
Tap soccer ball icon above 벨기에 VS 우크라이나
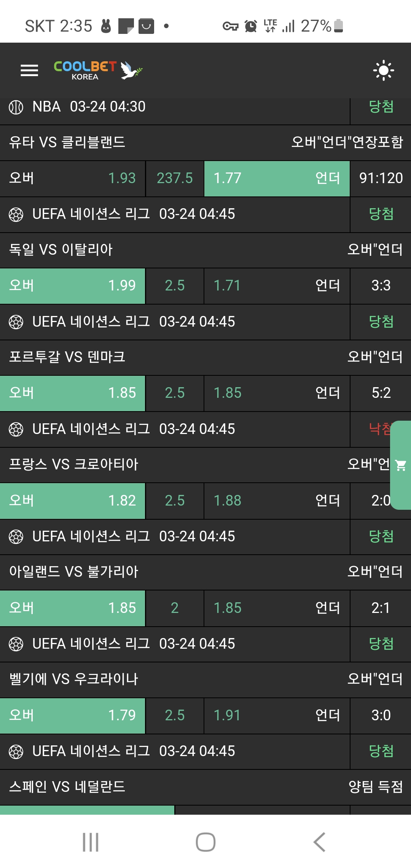click(x=16, y=644)
